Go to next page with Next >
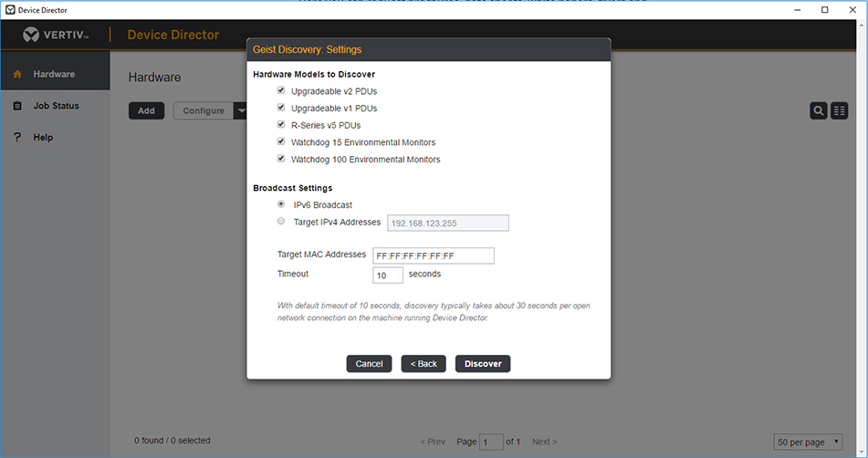 545,442
